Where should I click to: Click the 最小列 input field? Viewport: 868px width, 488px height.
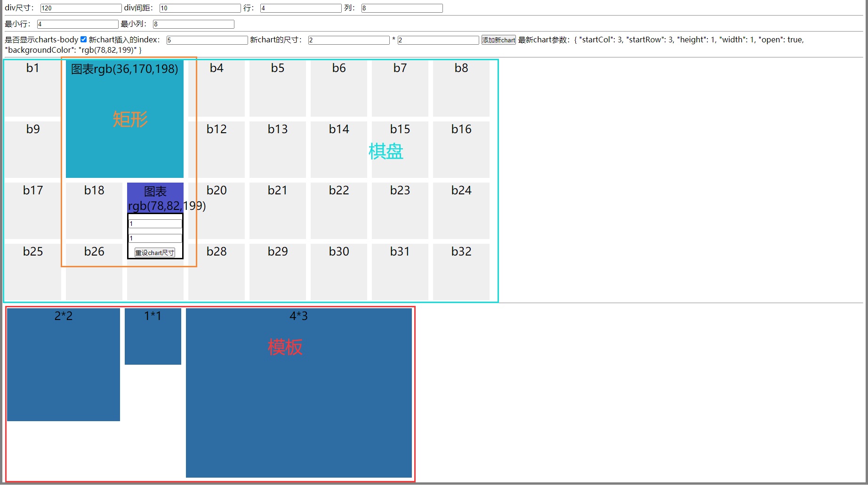pos(193,24)
